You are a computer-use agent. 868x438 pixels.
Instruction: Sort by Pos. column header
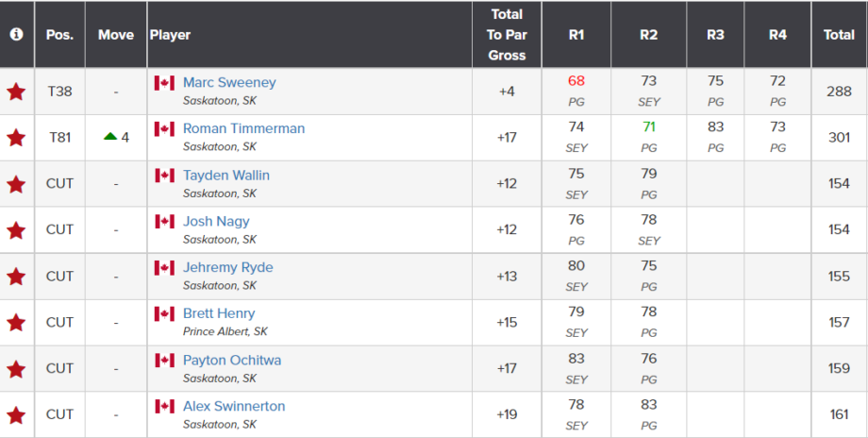click(59, 34)
